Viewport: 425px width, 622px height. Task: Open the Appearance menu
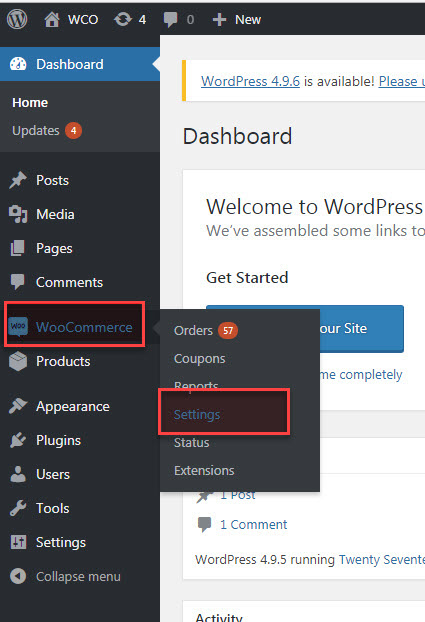coord(73,407)
